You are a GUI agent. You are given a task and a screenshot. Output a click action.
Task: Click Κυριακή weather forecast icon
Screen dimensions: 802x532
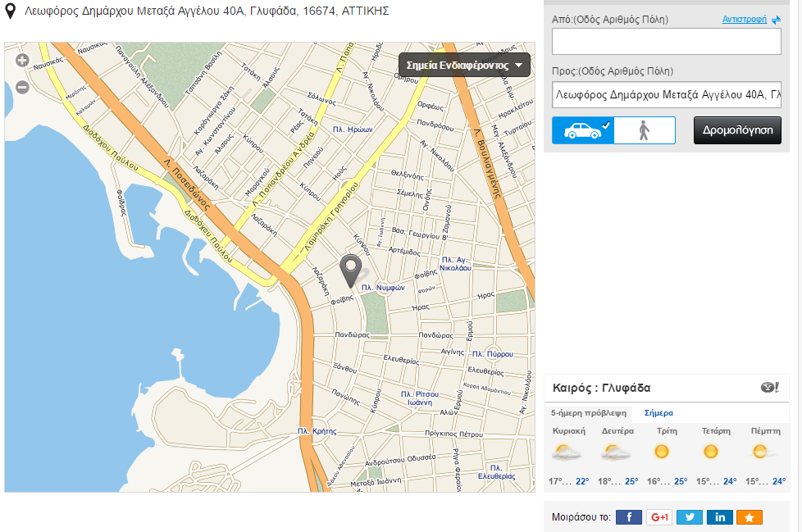coord(567,452)
